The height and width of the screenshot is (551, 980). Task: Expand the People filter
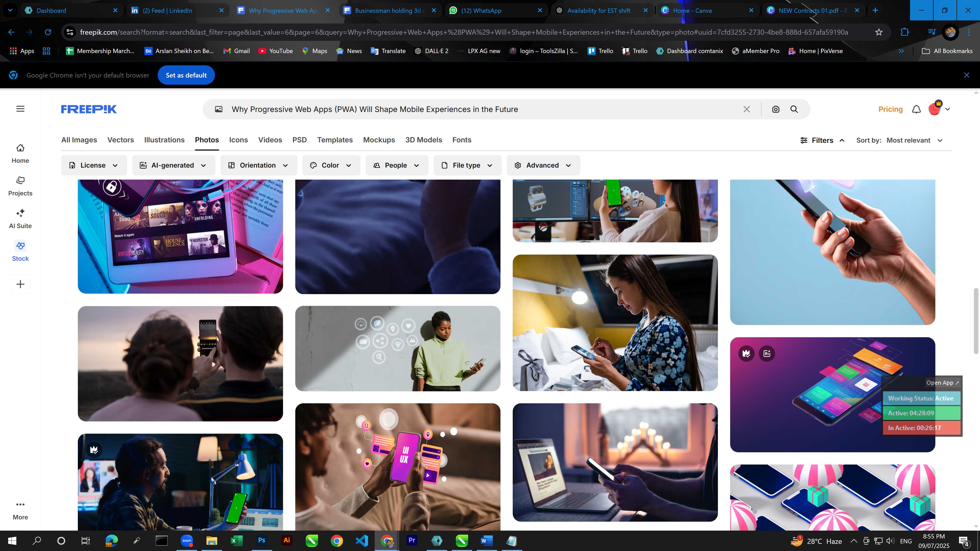tap(396, 165)
